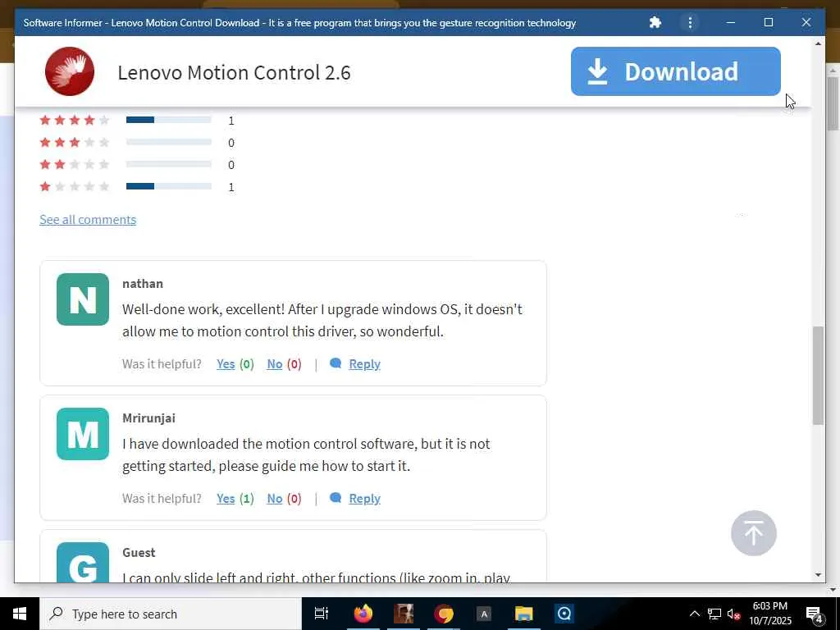The height and width of the screenshot is (630, 840).
Task: Click the one-star rating progress bar
Action: (169, 186)
